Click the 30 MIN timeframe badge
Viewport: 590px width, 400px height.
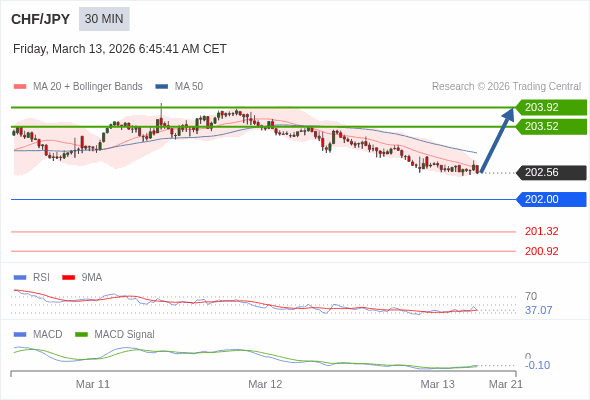[x=104, y=19]
